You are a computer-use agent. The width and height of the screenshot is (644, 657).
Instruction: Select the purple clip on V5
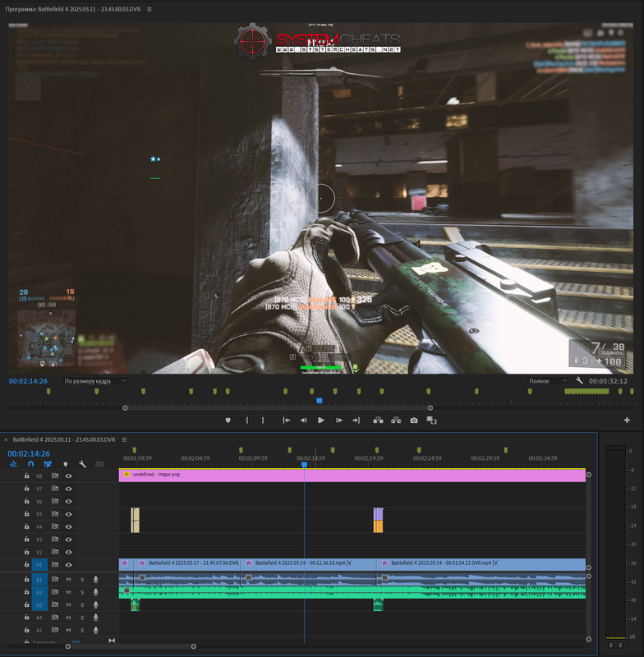(x=378, y=514)
